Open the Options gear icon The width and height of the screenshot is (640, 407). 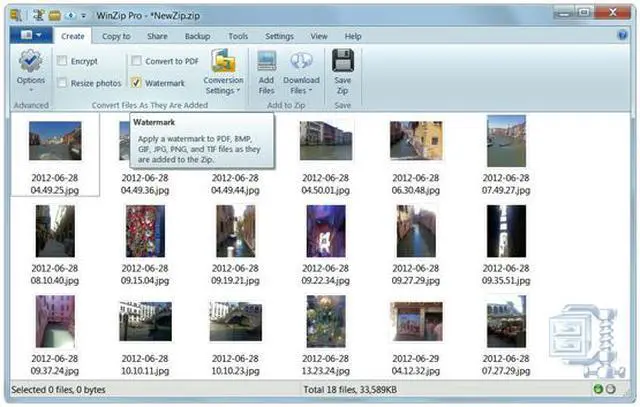pyautogui.click(x=30, y=60)
